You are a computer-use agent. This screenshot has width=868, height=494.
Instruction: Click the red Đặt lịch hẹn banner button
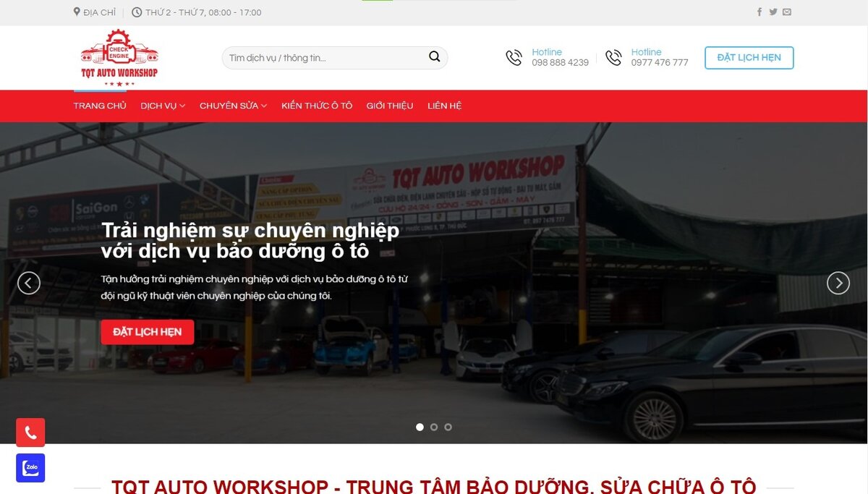point(148,332)
